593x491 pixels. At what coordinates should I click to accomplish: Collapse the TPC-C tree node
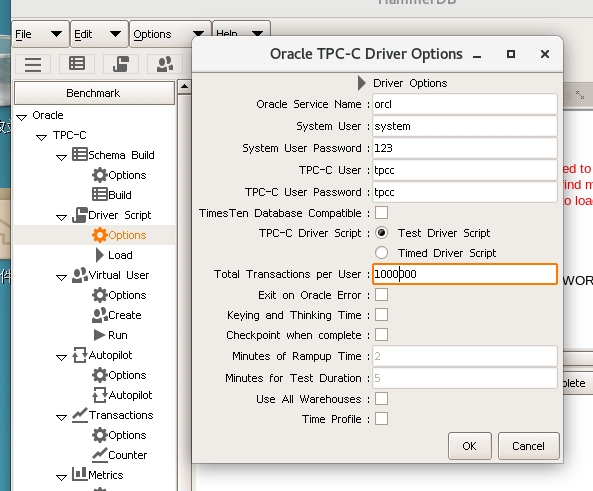click(x=41, y=137)
